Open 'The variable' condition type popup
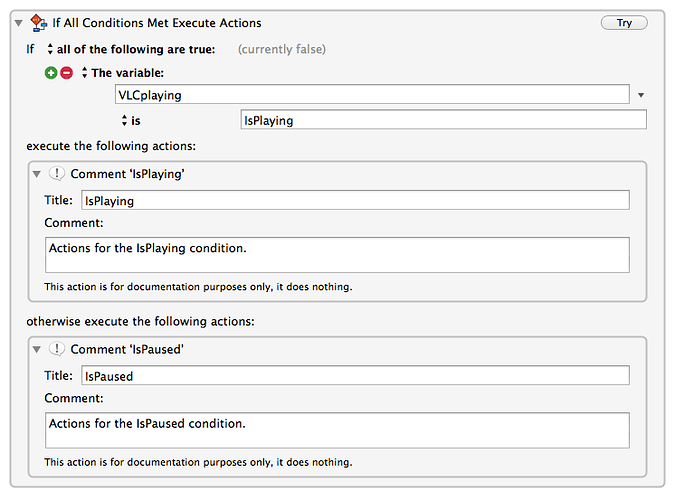This screenshot has width=674, height=500. pos(123,73)
